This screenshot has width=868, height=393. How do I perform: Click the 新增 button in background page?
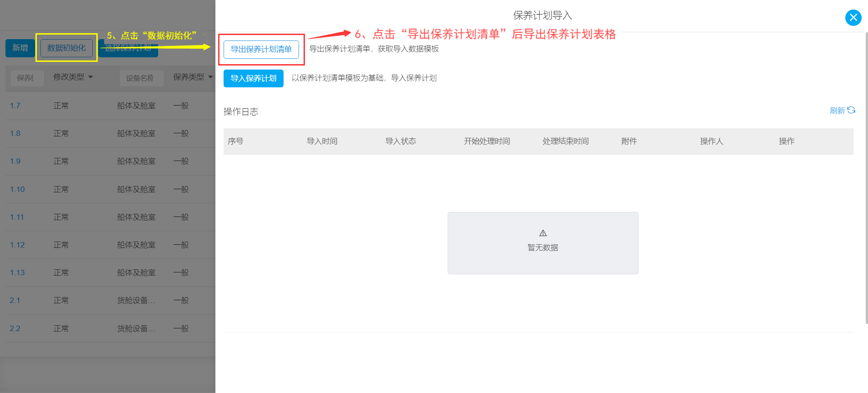tap(20, 48)
